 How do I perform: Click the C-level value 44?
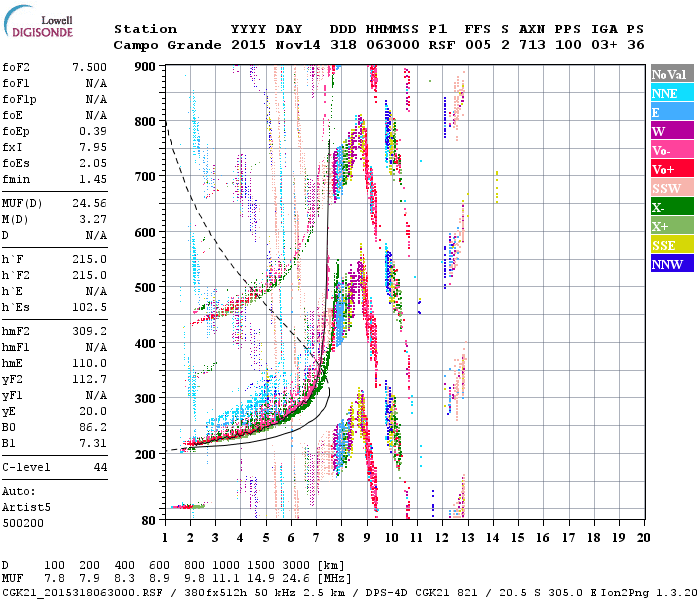click(100, 467)
